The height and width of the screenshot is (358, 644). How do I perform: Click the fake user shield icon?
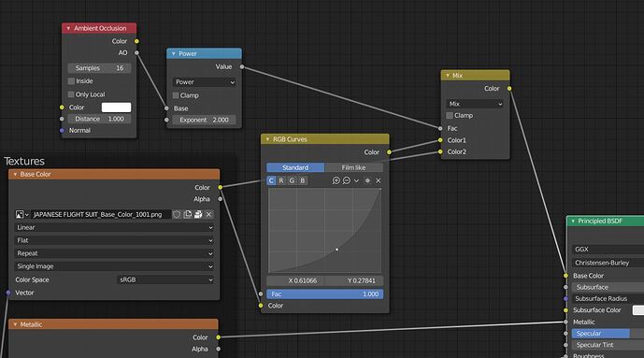pyautogui.click(x=177, y=214)
